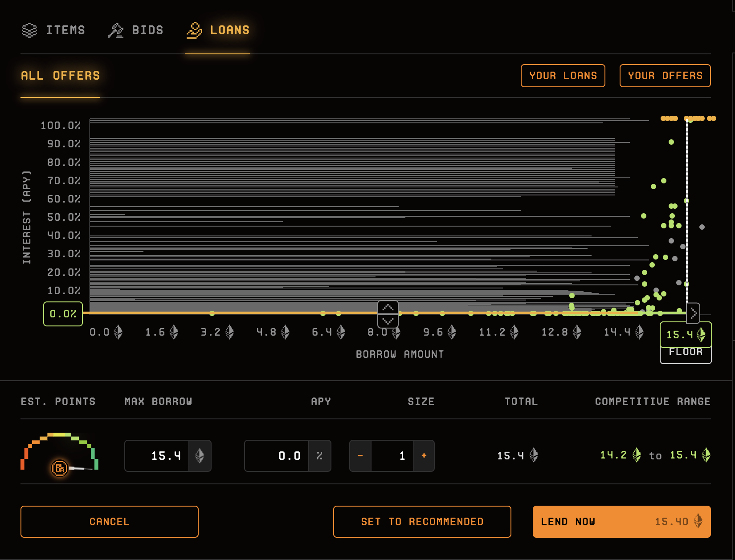The height and width of the screenshot is (560, 735).
Task: Click the 0.0% APY handle on chart
Action: pos(63,314)
